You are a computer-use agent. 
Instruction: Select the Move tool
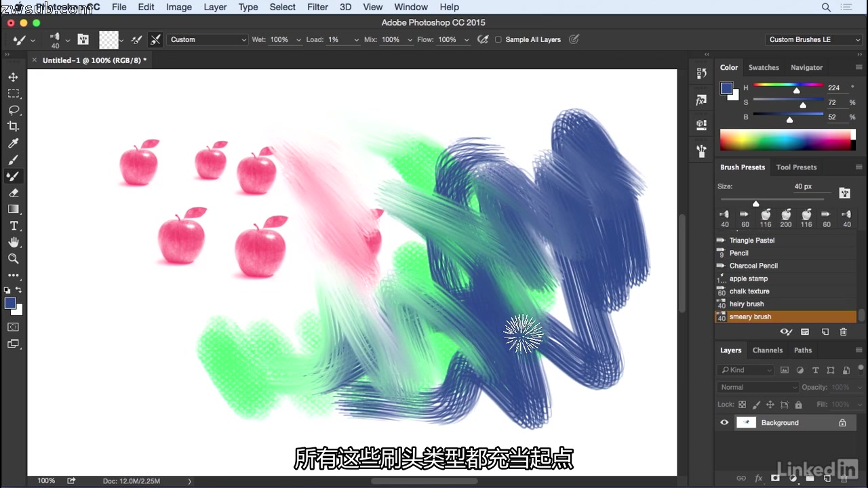click(13, 77)
